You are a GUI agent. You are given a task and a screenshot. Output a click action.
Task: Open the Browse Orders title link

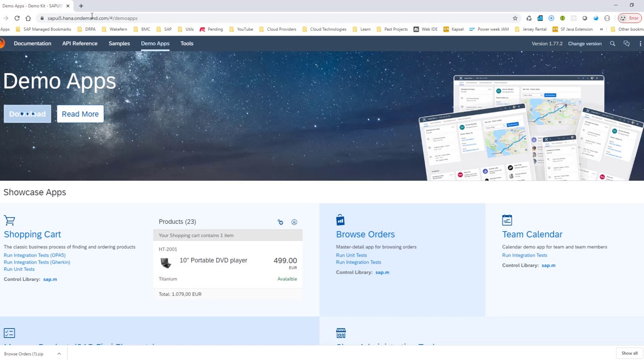click(x=365, y=234)
